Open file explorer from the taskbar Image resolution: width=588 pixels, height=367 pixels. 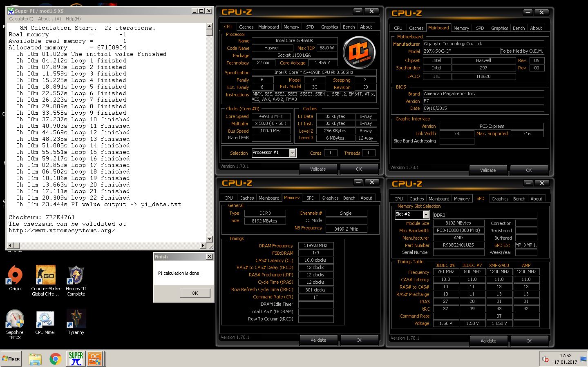(35, 359)
